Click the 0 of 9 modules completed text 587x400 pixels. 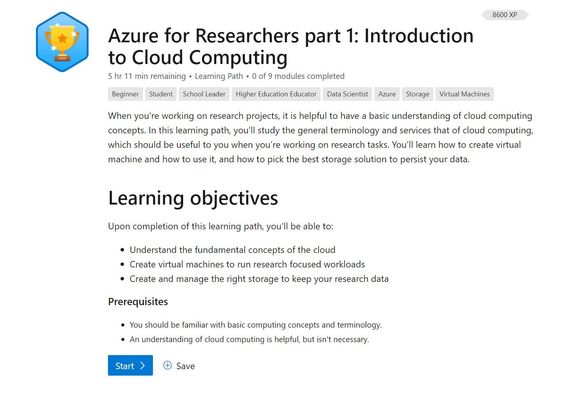[298, 76]
